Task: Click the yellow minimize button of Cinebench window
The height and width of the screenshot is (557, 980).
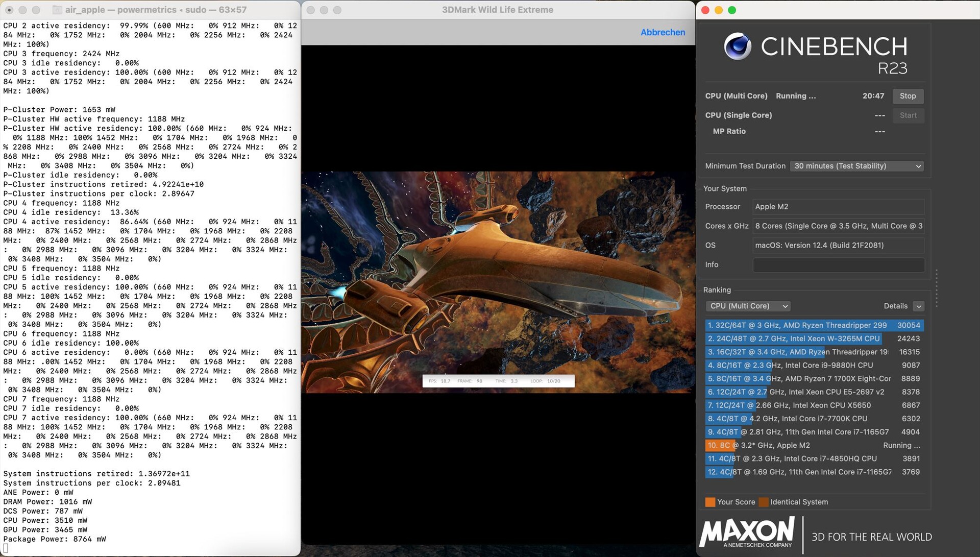Action: tap(719, 10)
